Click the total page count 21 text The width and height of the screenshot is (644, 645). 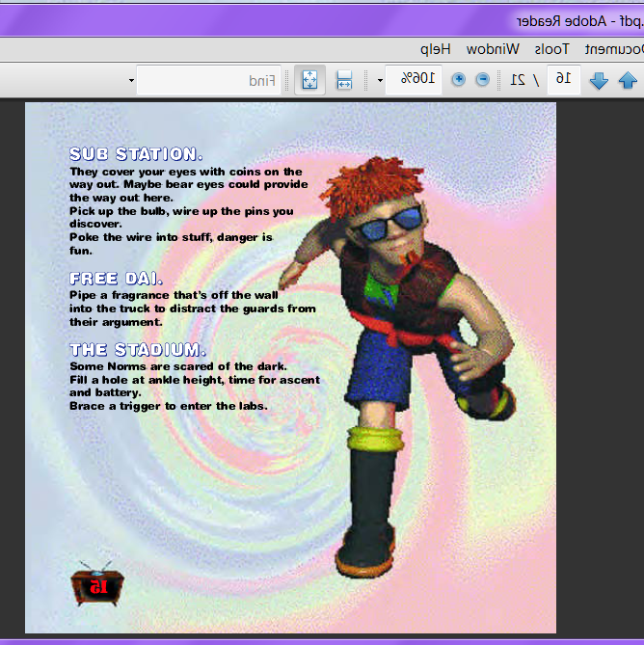[x=518, y=79]
